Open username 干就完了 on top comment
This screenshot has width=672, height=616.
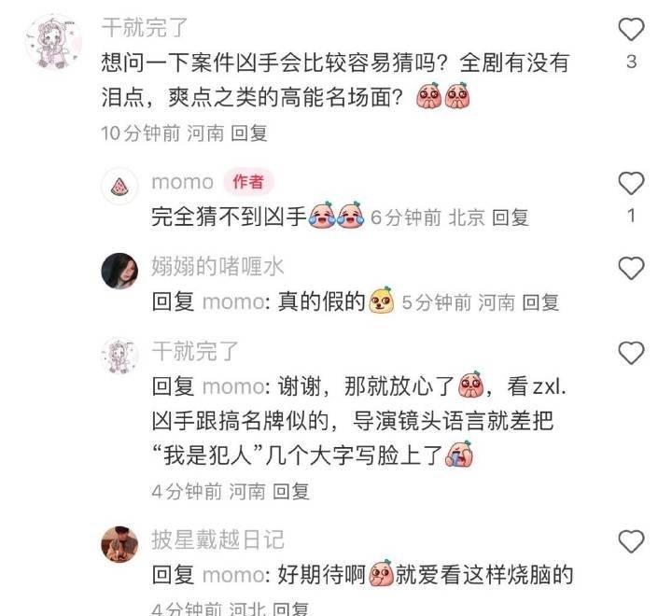(145, 27)
